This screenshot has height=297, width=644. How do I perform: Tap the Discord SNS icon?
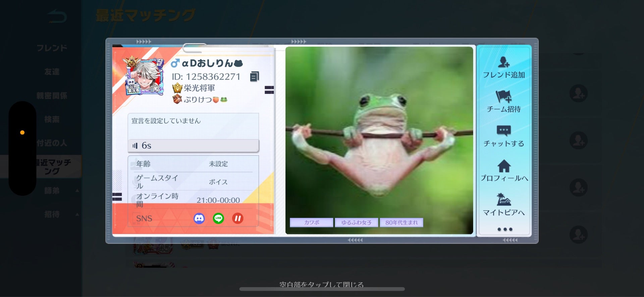[x=199, y=219]
